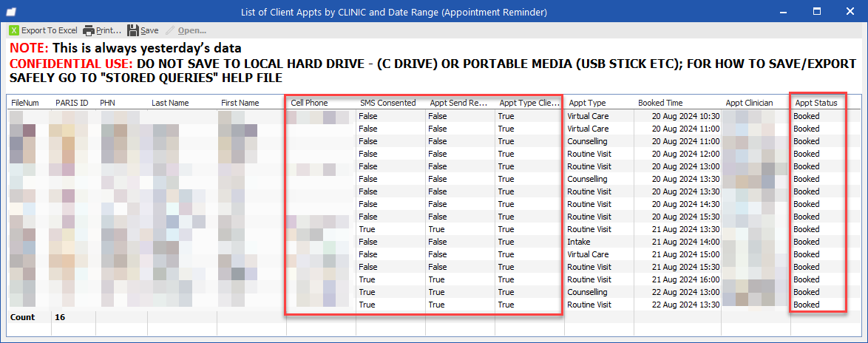Viewport: 868px width, 343px height.
Task: Select the Intake appointment type cell
Action: click(579, 242)
